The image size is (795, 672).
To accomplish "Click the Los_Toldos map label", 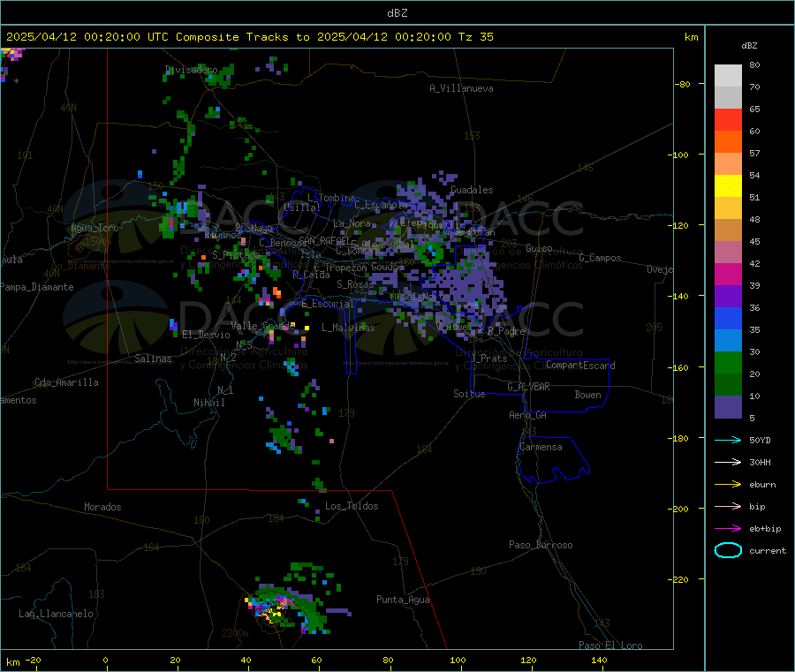I will point(352,506).
